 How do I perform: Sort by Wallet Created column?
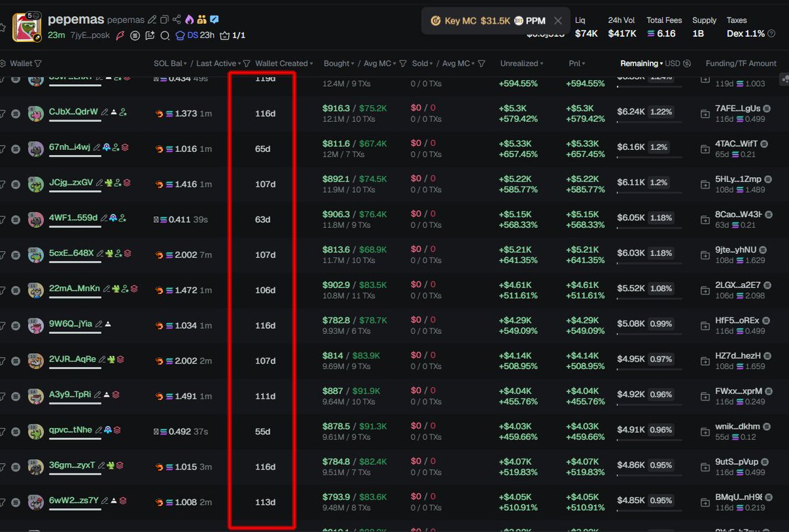(281, 64)
